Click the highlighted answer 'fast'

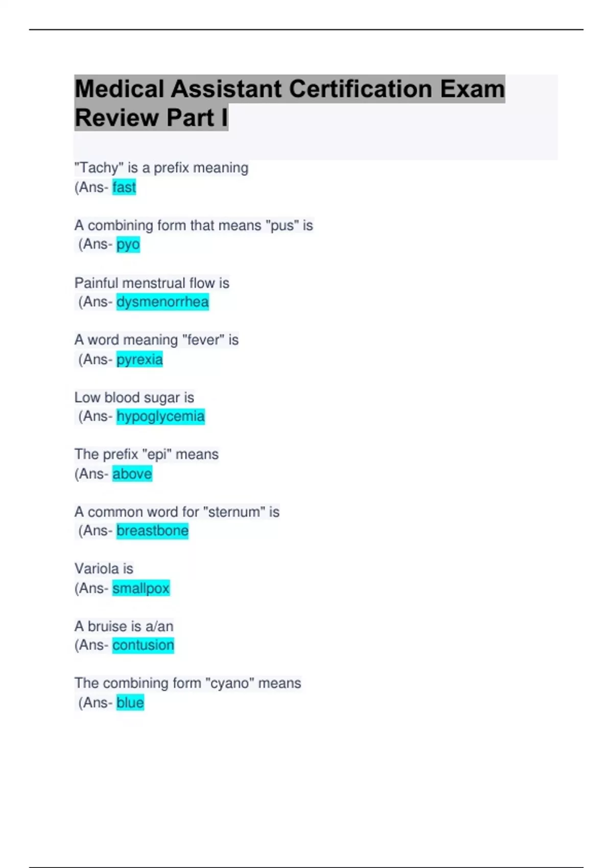[124, 187]
